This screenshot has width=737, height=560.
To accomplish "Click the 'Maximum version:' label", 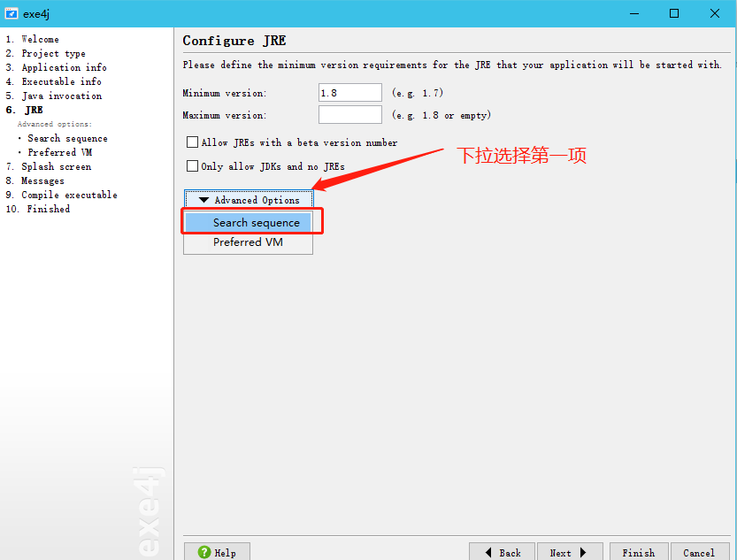I will pos(224,115).
